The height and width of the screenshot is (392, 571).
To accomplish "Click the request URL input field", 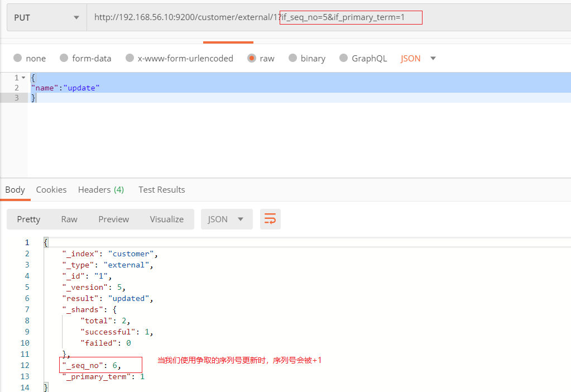I will click(x=328, y=17).
